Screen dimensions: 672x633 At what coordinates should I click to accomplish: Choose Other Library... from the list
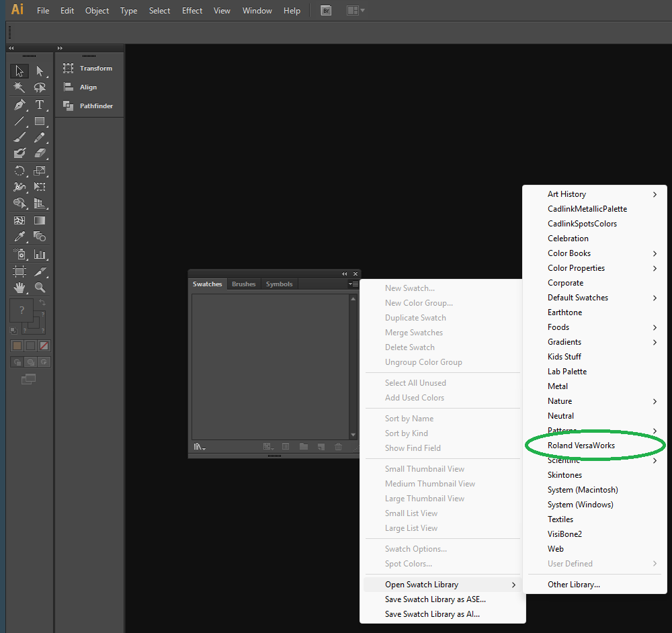click(573, 585)
